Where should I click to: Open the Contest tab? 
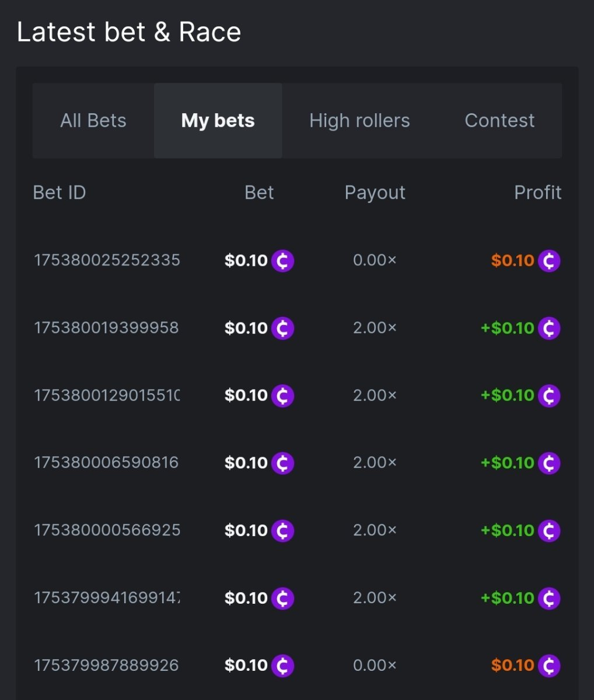499,121
